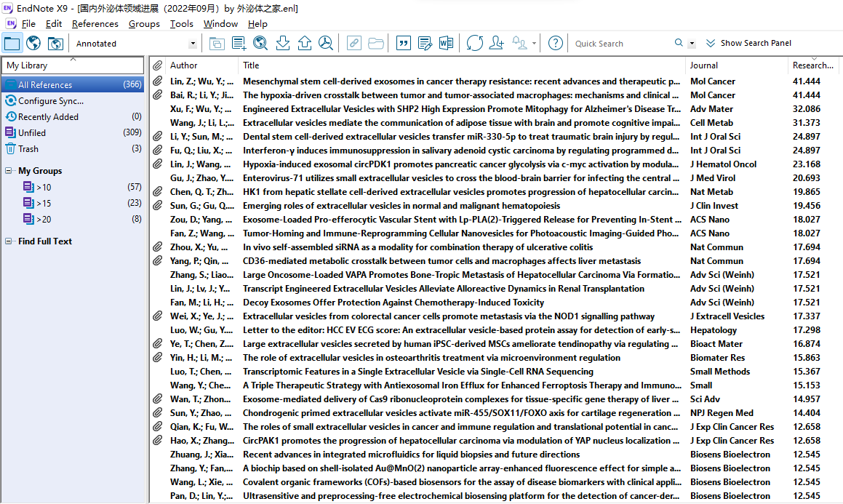The height and width of the screenshot is (504, 843).
Task: Create a New Reference via toolbar icon
Action: pyautogui.click(x=239, y=43)
